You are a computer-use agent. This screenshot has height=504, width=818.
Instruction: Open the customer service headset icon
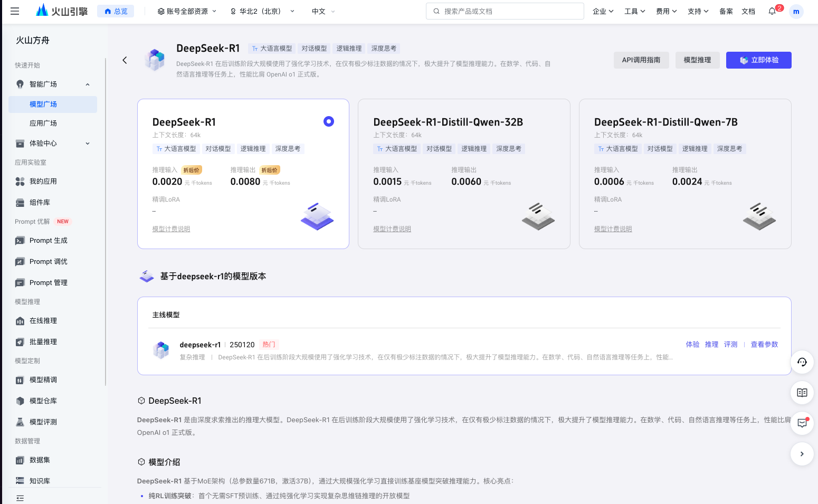coord(802,362)
